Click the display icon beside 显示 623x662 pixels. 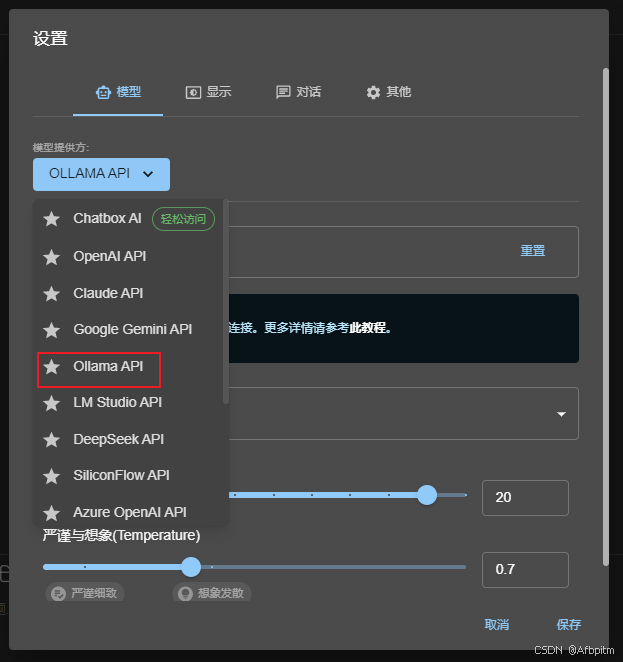tap(193, 92)
